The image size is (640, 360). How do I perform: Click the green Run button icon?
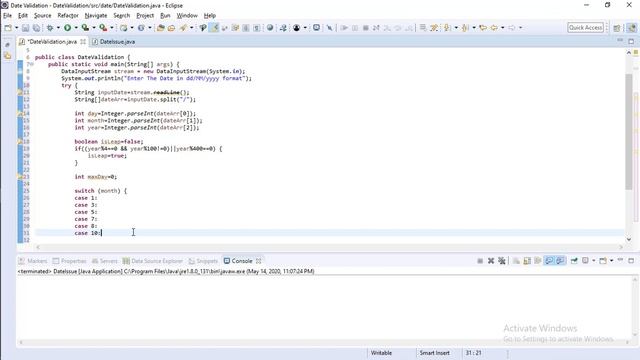pyautogui.click(x=67, y=28)
